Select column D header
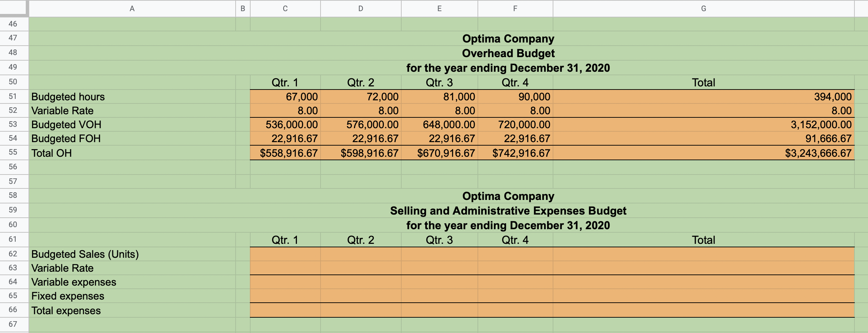 pyautogui.click(x=360, y=9)
